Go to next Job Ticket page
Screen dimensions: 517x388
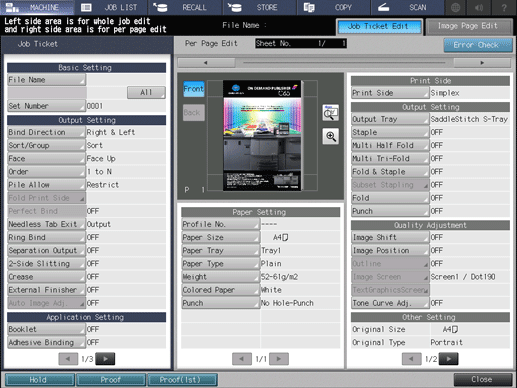click(x=105, y=359)
